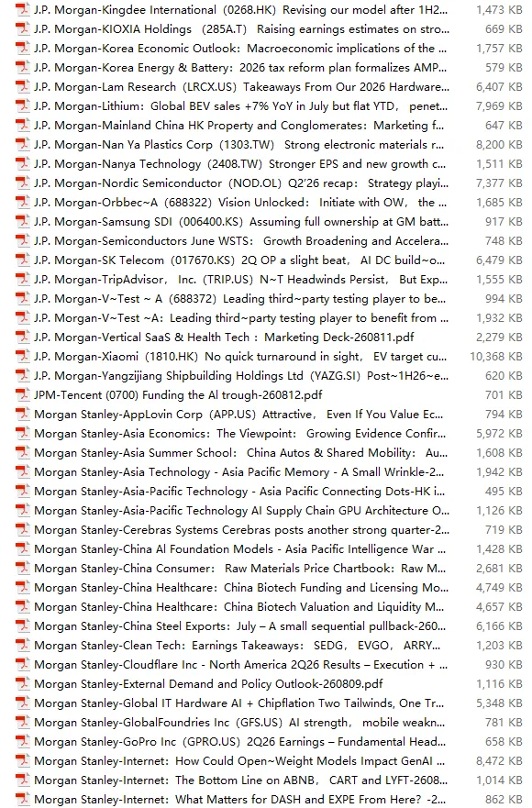The width and height of the screenshot is (532, 808).
Task: Click the PDF icon for J.P. Morgan-Orbbec~A
Action: (23, 203)
